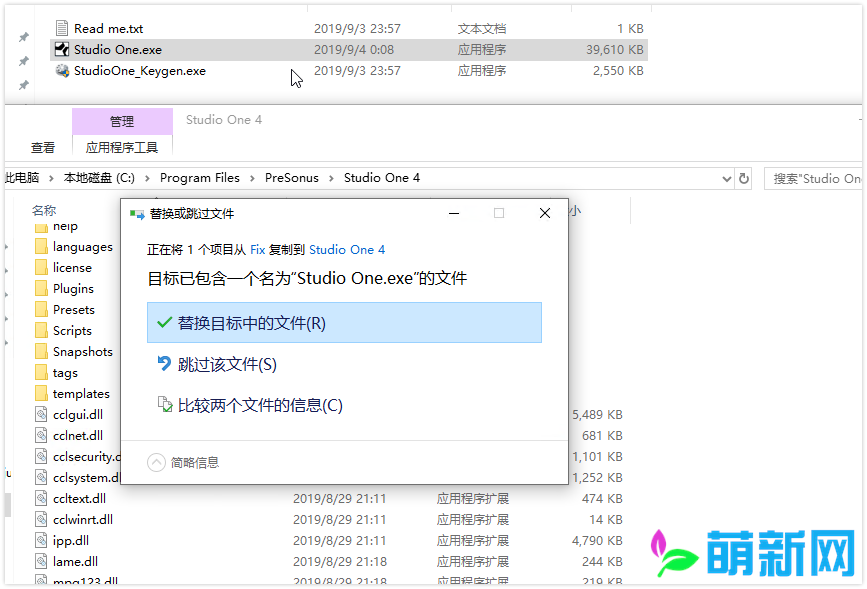Select the Read me.txt filename
The height and width of the screenshot is (589, 867).
click(x=108, y=28)
